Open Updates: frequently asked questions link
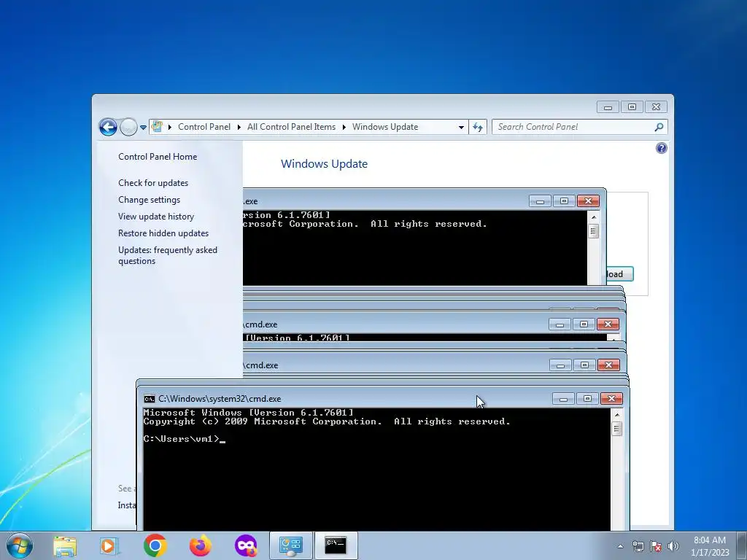Screen dimensions: 747x560 [x=168, y=255]
